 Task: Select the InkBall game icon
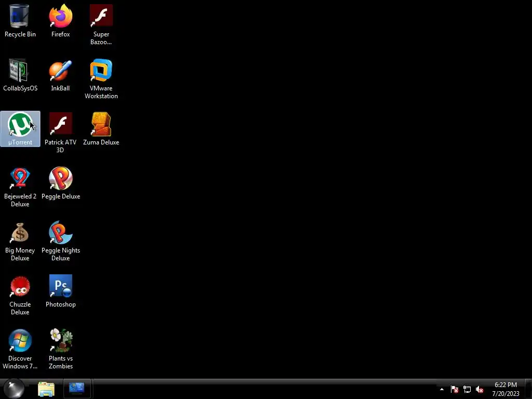point(60,75)
